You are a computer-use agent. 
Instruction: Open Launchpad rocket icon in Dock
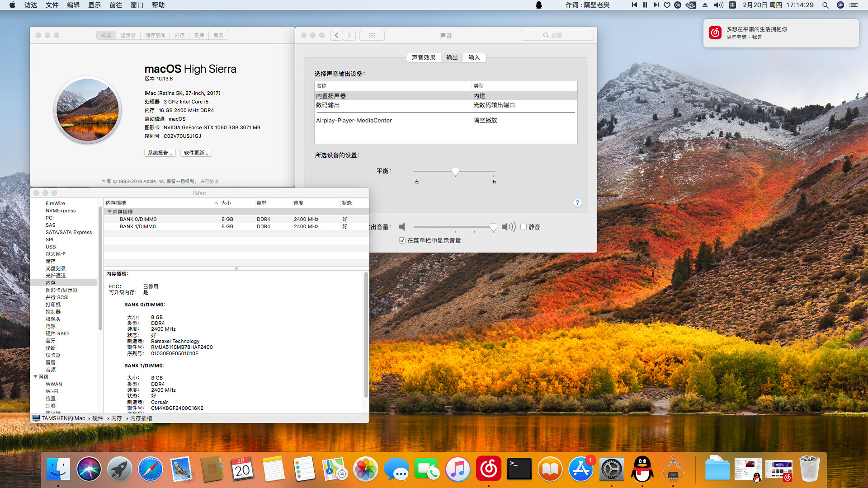(x=120, y=469)
